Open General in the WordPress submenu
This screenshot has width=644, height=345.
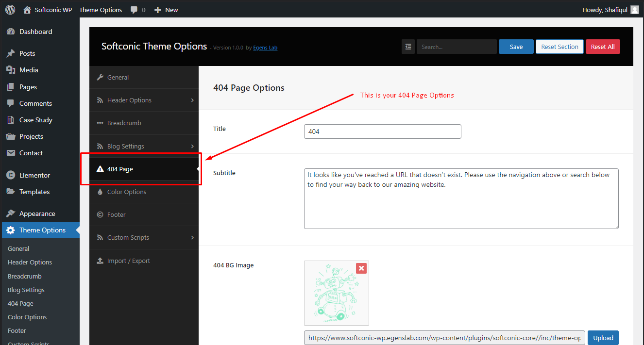point(18,248)
